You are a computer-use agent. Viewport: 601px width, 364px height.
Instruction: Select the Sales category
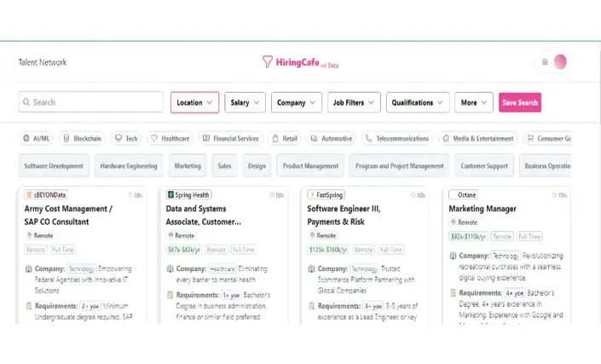[224, 165]
